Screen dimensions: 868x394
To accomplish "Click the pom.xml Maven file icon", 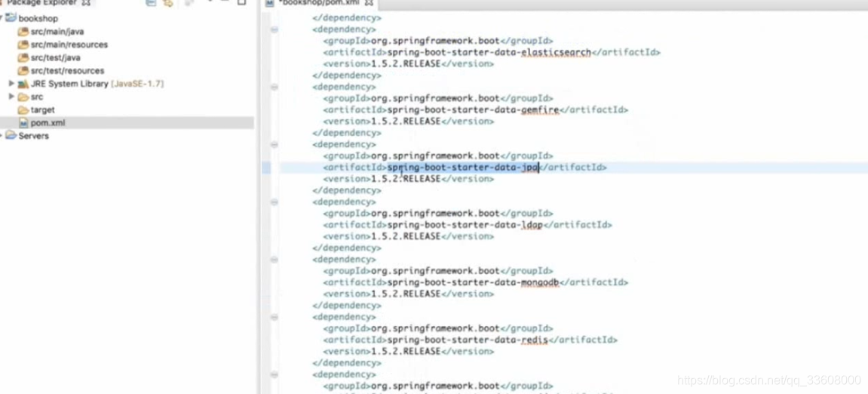I will 23,122.
